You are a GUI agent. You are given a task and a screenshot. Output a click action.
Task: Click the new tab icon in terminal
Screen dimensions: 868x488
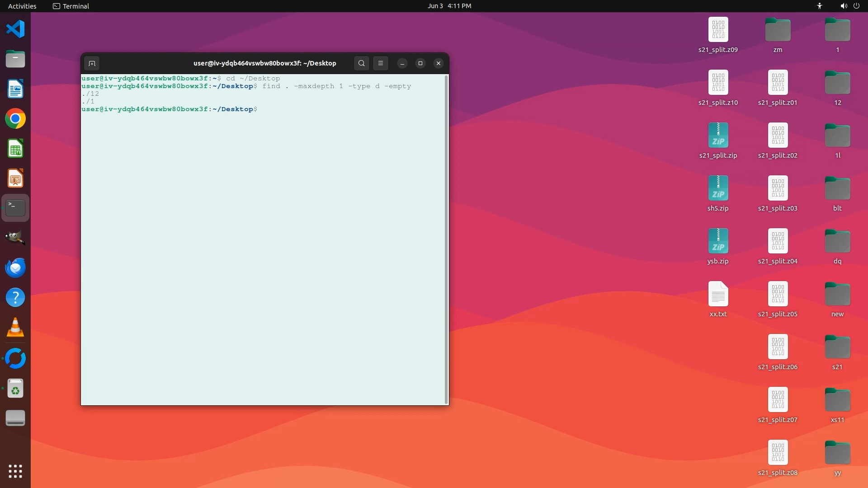tap(92, 63)
